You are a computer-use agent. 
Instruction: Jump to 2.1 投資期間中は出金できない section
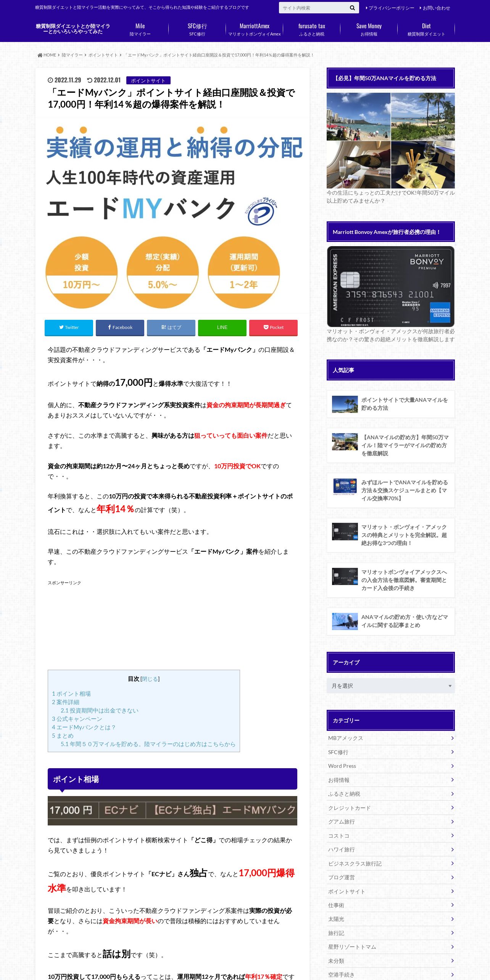pos(100,711)
